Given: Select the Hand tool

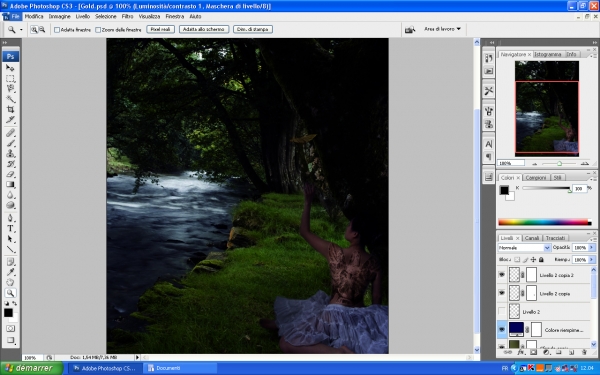Looking at the screenshot, I should coord(10,283).
